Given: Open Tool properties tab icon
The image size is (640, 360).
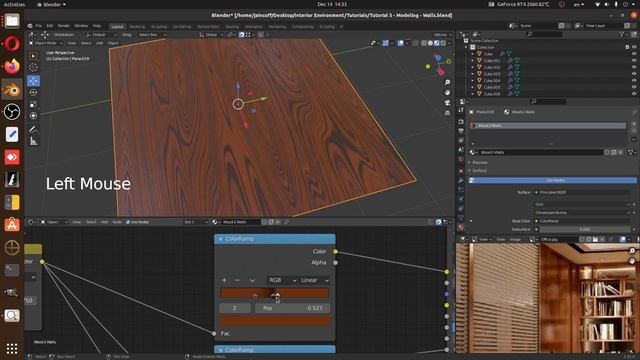Looking at the screenshot, I should point(461,110).
